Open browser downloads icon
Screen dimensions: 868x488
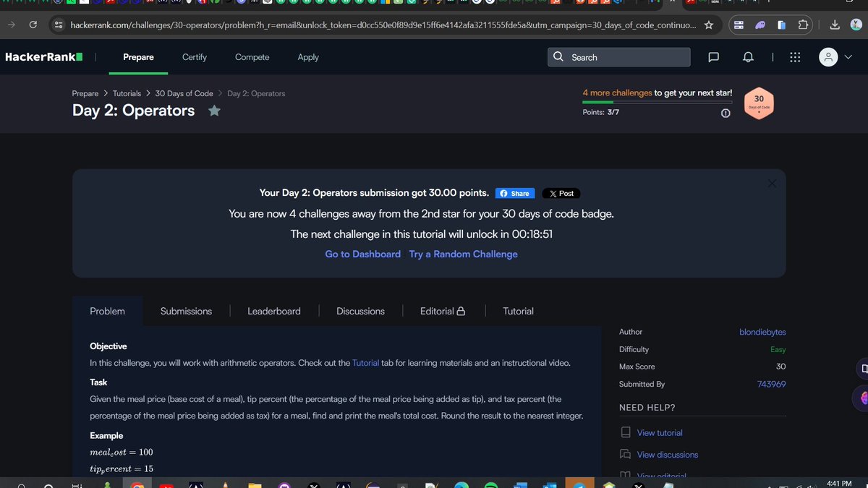(835, 25)
